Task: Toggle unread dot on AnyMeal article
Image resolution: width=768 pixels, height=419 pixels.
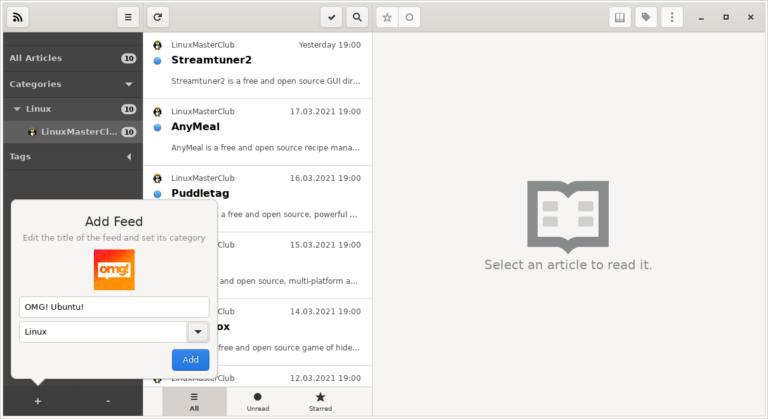Action: pos(157,127)
